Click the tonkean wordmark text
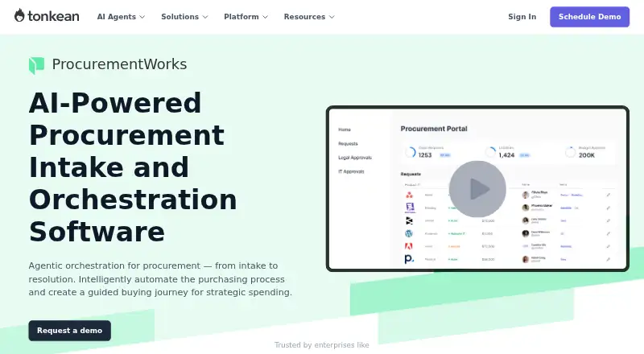This screenshot has width=644, height=354. click(x=53, y=16)
